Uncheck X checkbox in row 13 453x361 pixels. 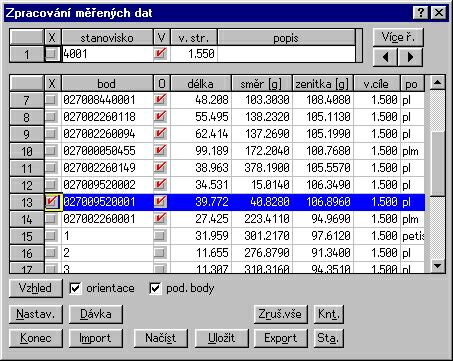(52, 202)
